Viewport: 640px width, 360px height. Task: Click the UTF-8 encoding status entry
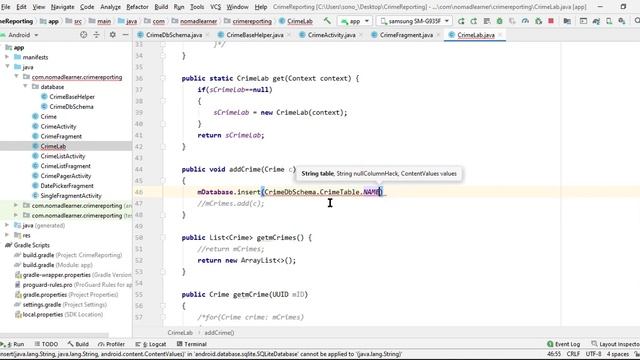click(x=593, y=354)
